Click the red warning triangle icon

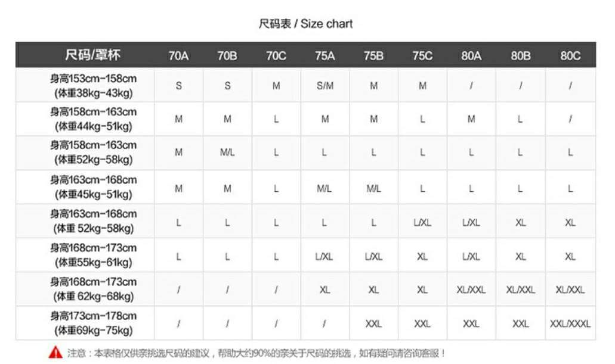pyautogui.click(x=55, y=353)
